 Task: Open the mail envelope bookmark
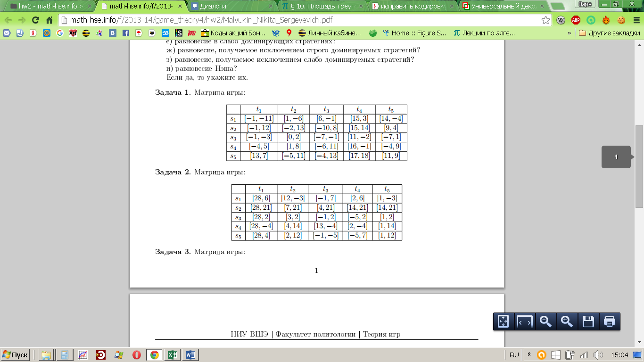[7, 33]
